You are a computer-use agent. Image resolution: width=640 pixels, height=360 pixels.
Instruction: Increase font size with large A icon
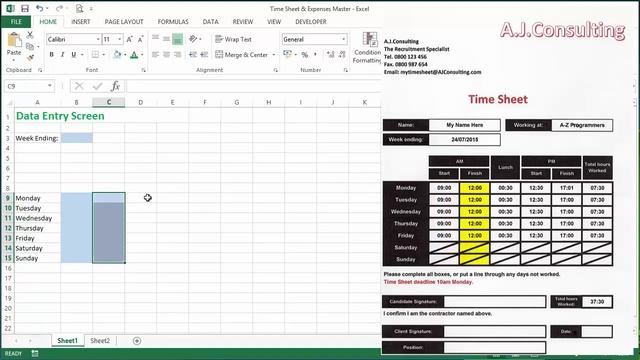click(129, 39)
